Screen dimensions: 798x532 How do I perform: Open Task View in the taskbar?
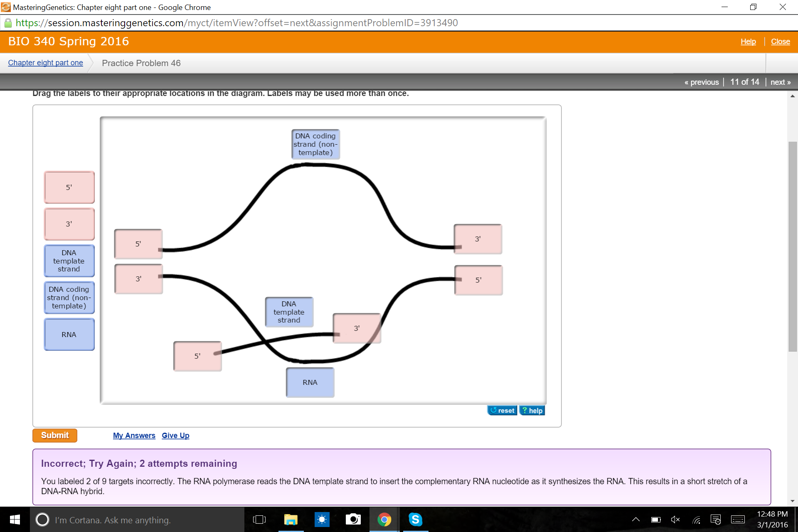[259, 520]
